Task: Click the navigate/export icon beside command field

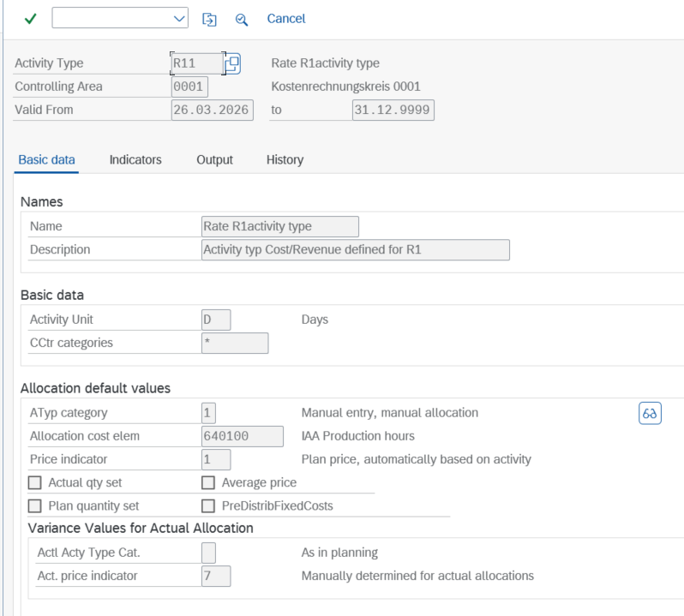Action: point(209,19)
